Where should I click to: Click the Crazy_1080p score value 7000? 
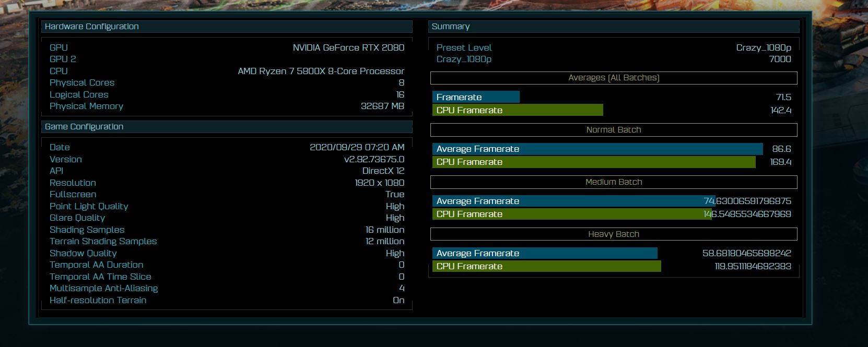pyautogui.click(x=780, y=59)
